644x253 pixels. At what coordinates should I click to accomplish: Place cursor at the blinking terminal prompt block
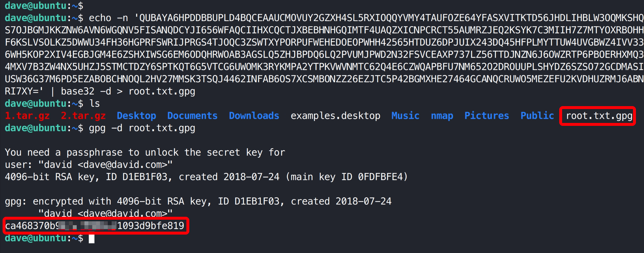[92, 239]
